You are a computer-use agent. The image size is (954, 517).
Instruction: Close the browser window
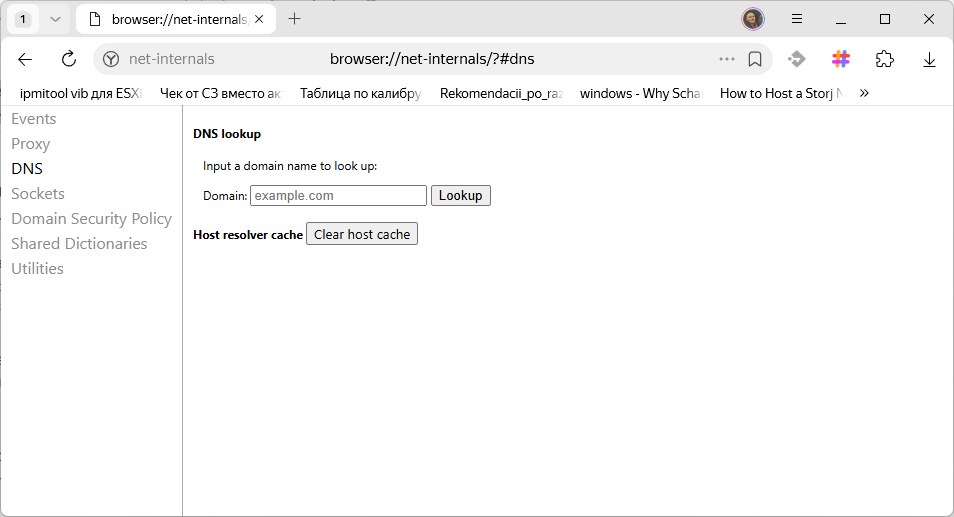(x=929, y=19)
